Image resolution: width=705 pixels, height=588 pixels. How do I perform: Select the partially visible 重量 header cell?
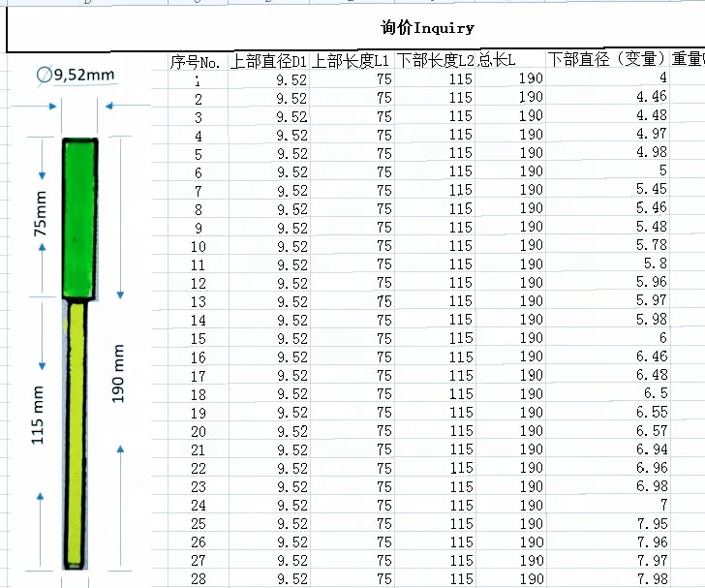point(688,59)
